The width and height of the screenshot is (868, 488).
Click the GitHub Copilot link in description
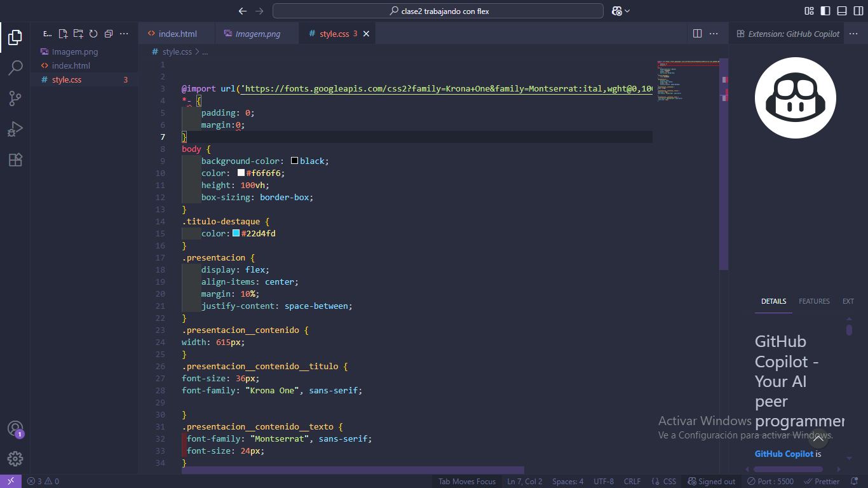[784, 454]
